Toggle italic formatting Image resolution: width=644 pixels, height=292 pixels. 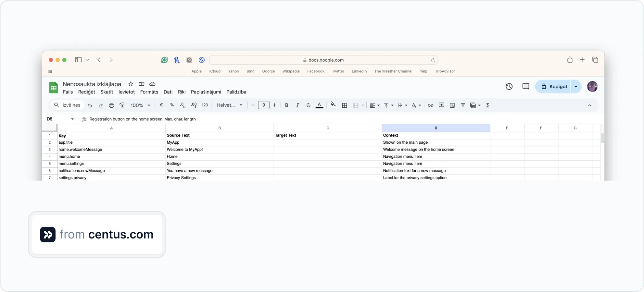coord(297,105)
